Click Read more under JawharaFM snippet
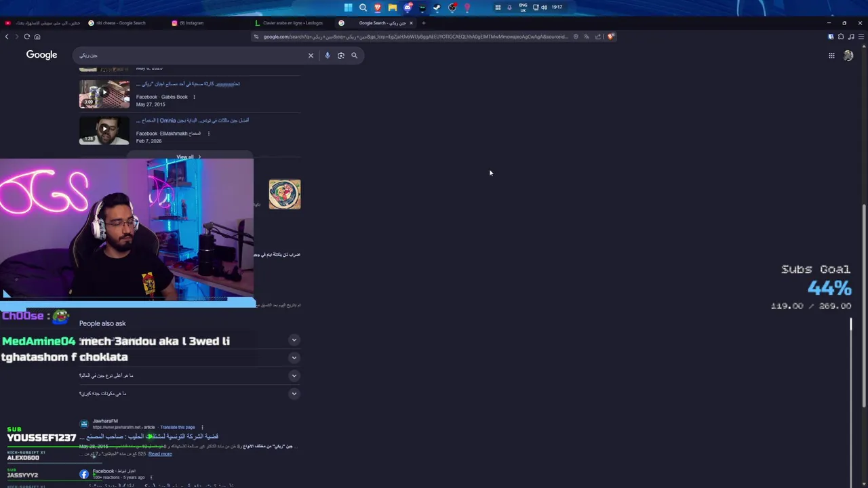The height and width of the screenshot is (488, 868). 160,454
